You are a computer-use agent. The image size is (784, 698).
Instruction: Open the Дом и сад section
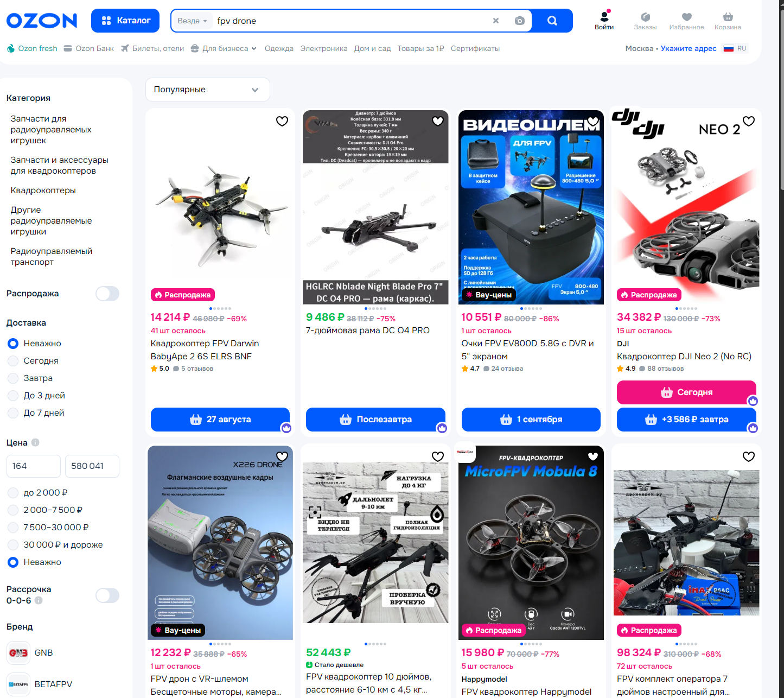(372, 48)
